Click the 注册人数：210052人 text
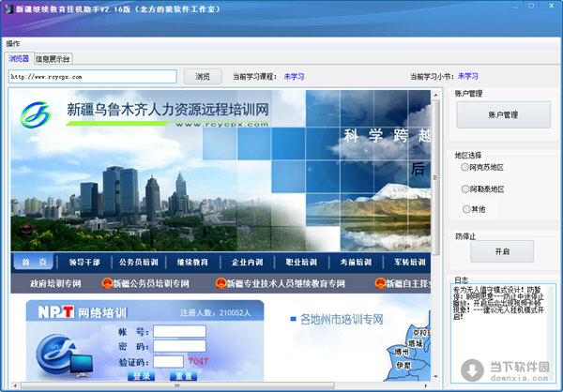This screenshot has width=563, height=392. 216,313
